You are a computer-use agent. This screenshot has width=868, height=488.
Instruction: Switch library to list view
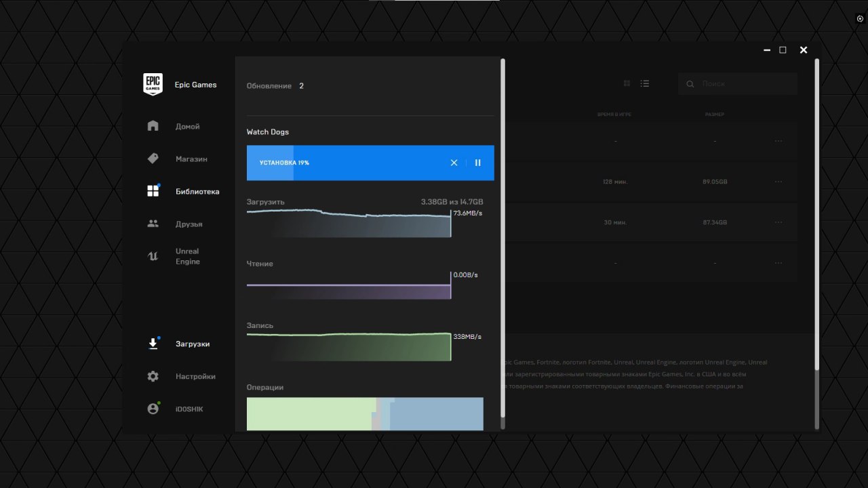pos(645,83)
